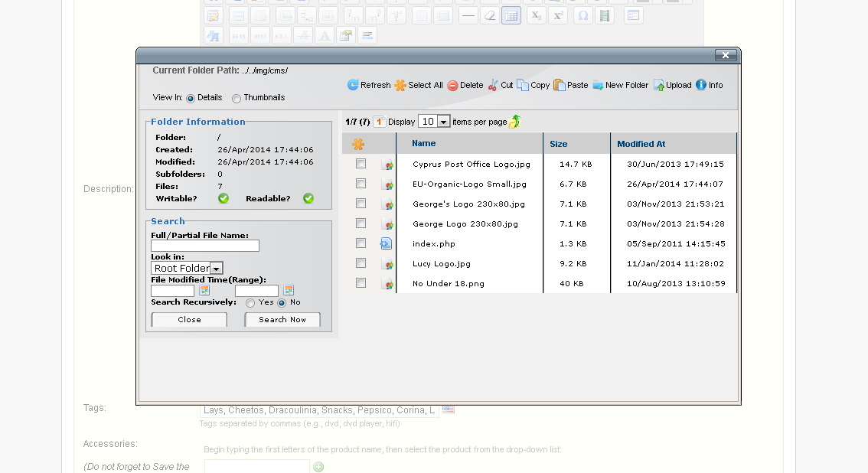Image resolution: width=868 pixels, height=473 pixels.
Task: Click the index.php file name
Action: point(433,244)
